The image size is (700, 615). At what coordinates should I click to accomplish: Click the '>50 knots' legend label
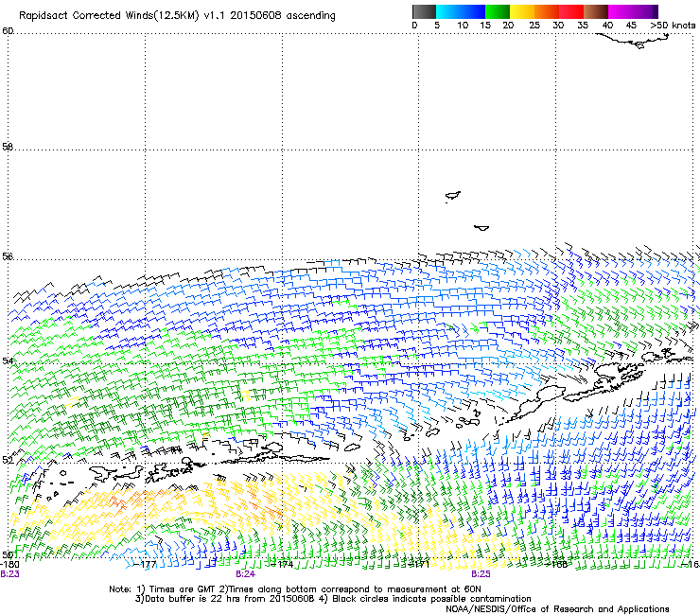tap(673, 26)
